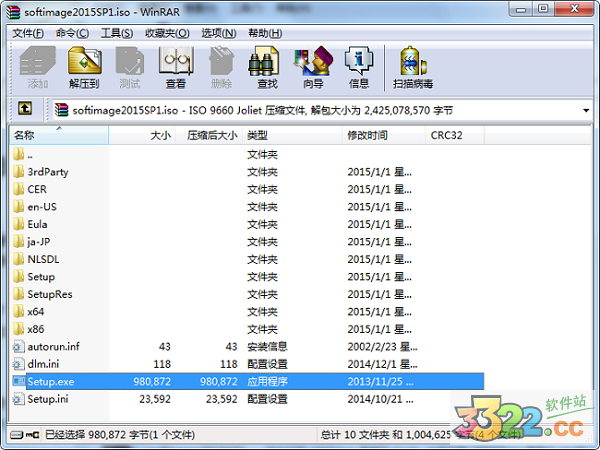Viewport: 600px width, 450px height.
Task: Click the 信息 (Info) toolbar icon
Action: (359, 61)
